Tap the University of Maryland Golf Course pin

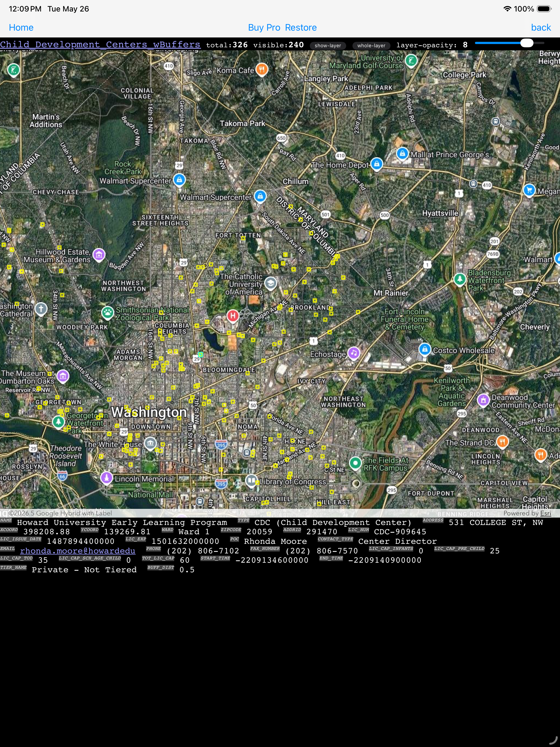[x=411, y=61]
